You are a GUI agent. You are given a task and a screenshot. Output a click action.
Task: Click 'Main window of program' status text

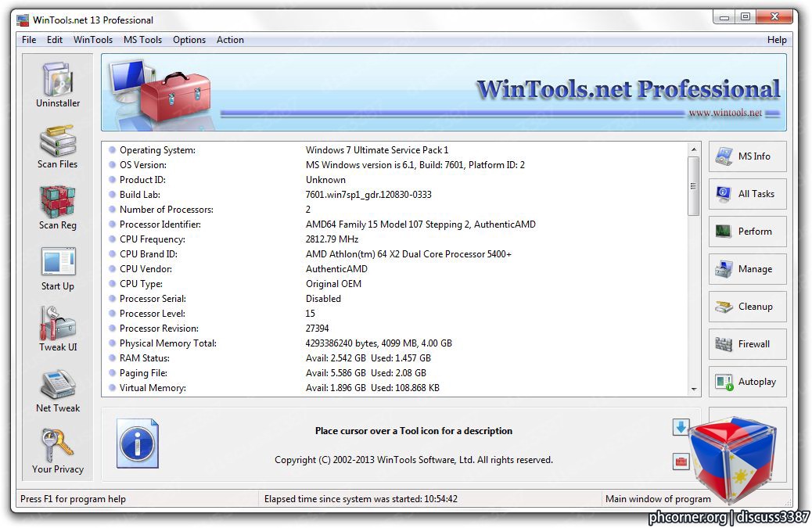tap(658, 499)
